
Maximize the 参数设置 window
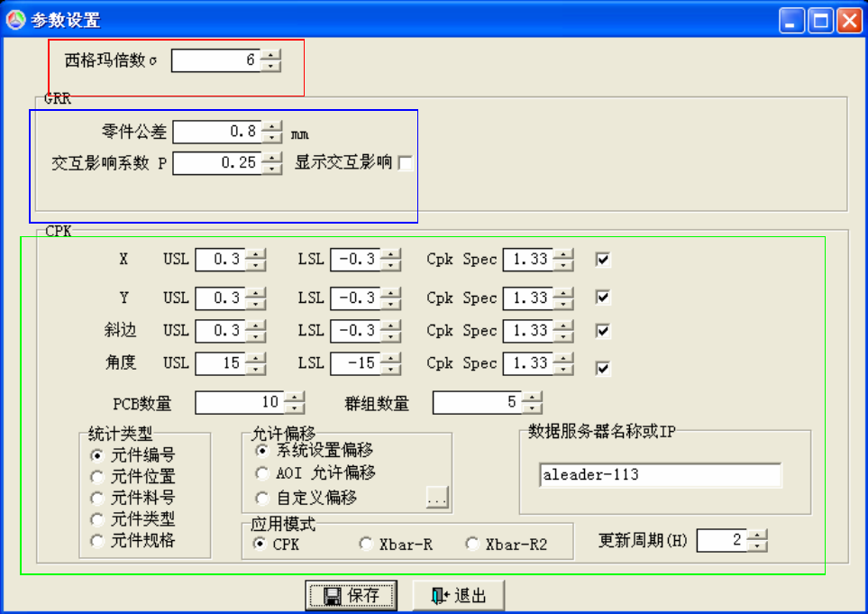pyautogui.click(x=820, y=21)
